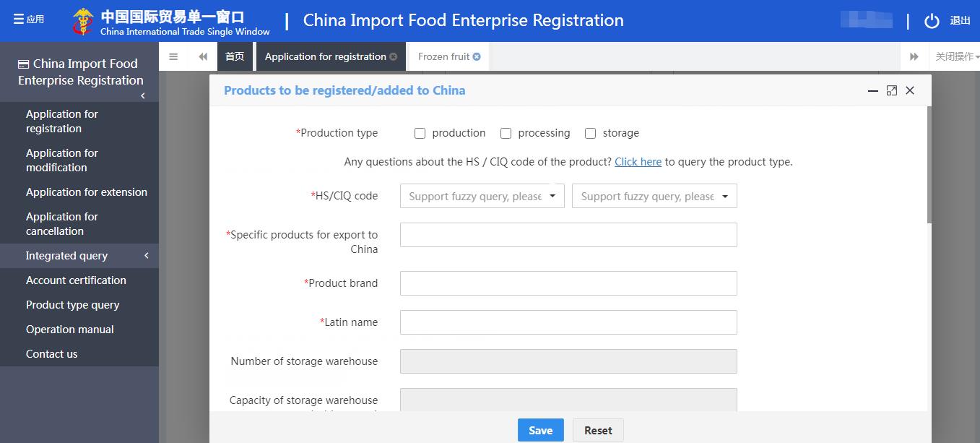Enable the storage checkbox
The height and width of the screenshot is (443, 980).
(x=590, y=133)
